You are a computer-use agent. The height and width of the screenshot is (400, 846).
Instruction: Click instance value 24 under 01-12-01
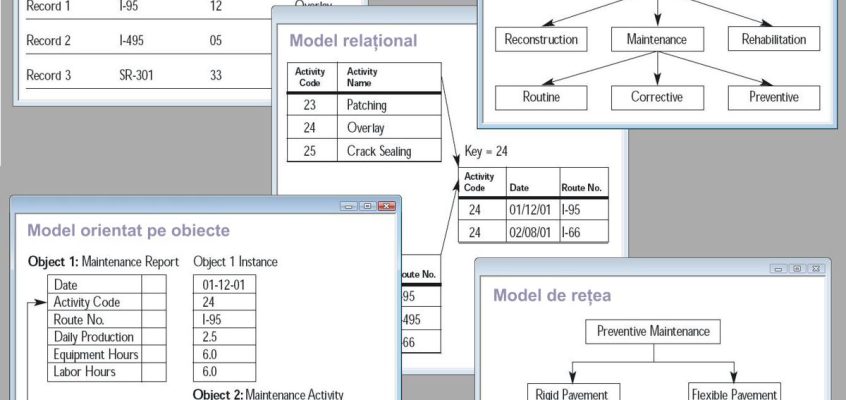click(x=224, y=302)
